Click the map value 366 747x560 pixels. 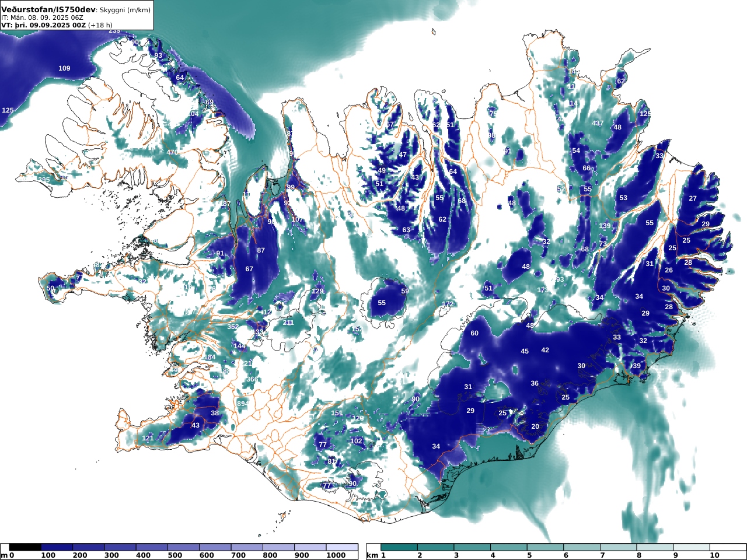pyautogui.click(x=252, y=379)
